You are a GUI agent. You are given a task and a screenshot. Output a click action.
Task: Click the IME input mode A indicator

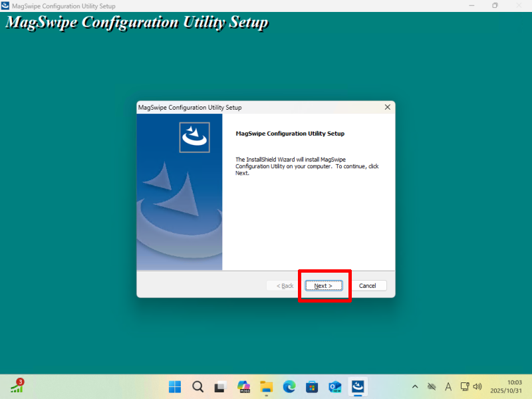point(448,386)
